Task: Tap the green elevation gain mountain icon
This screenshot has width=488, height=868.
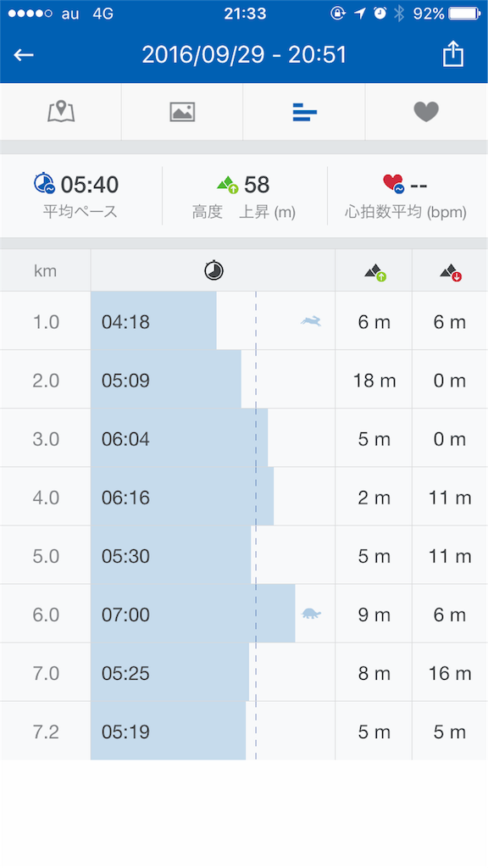Action: coord(227,184)
